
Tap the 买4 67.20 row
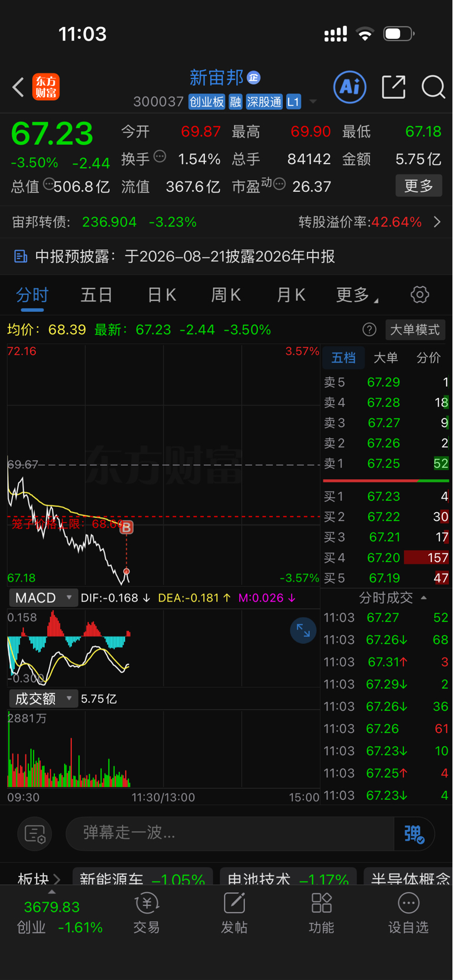(386, 557)
